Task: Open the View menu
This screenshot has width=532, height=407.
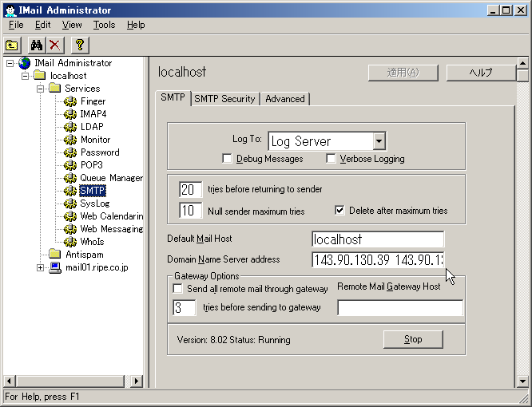Action: point(72,25)
